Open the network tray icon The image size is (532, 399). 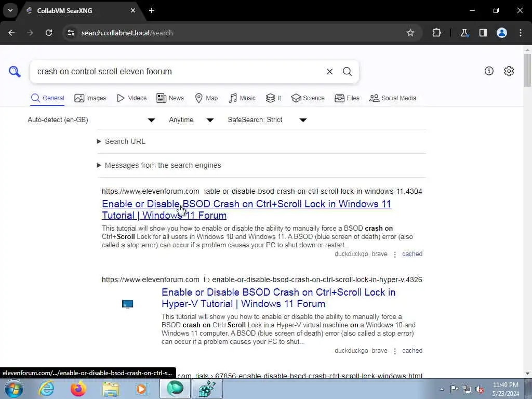pyautogui.click(x=467, y=389)
